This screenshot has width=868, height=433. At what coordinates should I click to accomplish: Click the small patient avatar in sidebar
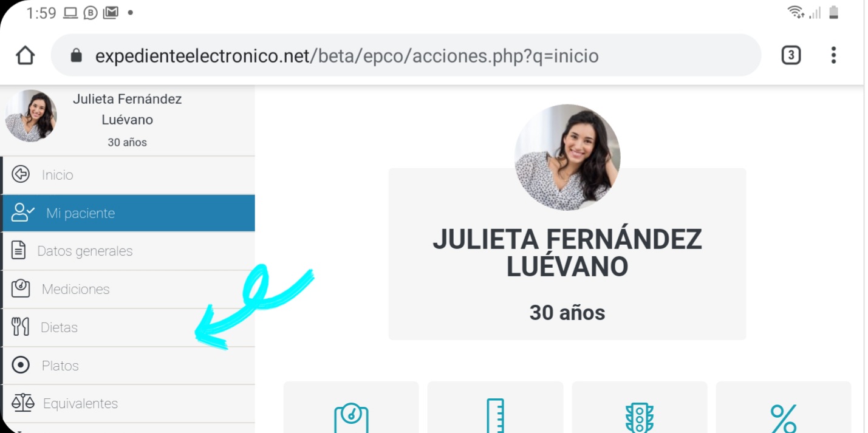(31, 116)
